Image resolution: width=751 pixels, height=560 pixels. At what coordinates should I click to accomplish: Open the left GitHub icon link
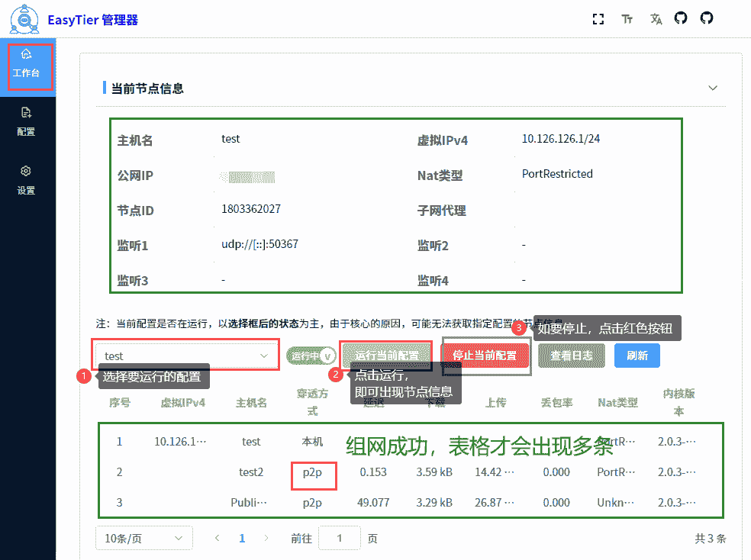[x=681, y=18]
